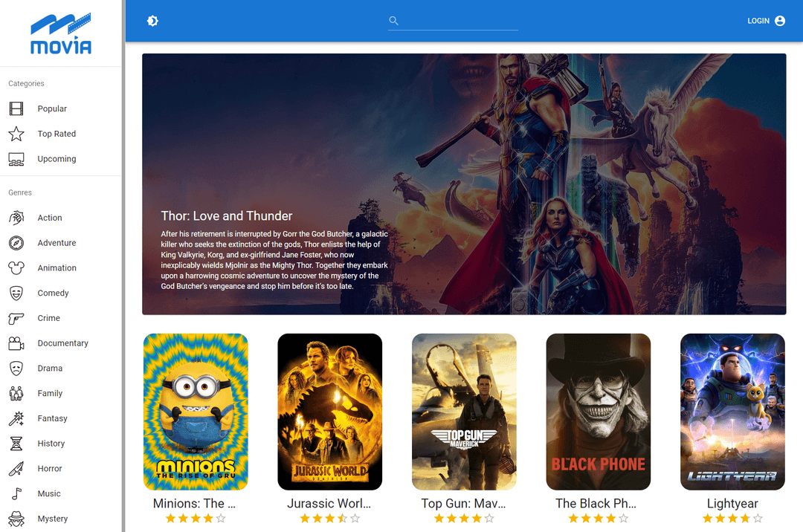The height and width of the screenshot is (532, 803).
Task: Click the Popular film strip icon
Action: (16, 109)
